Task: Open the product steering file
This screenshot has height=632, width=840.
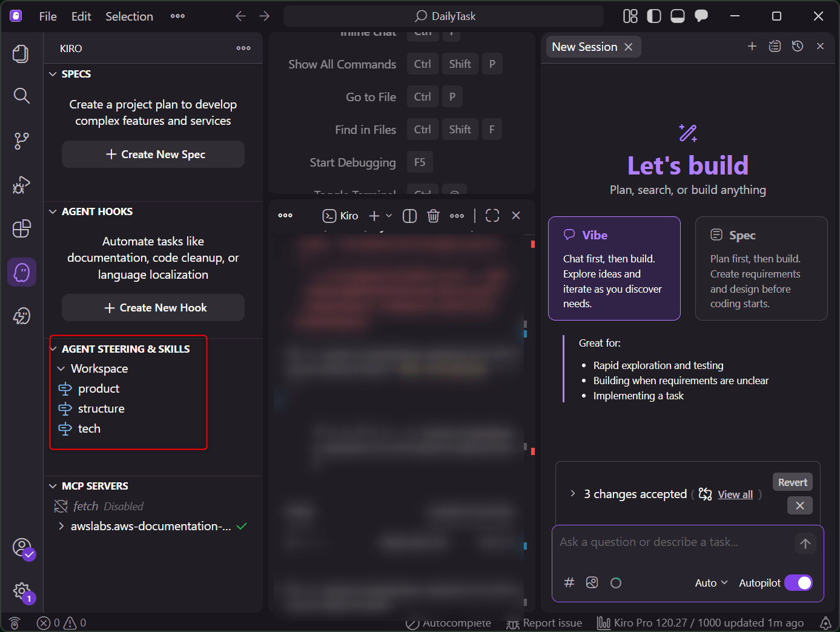Action: 99,388
